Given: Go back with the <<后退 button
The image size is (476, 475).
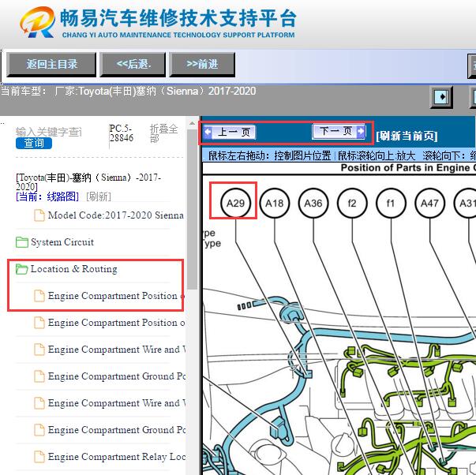Looking at the screenshot, I should 133,65.
